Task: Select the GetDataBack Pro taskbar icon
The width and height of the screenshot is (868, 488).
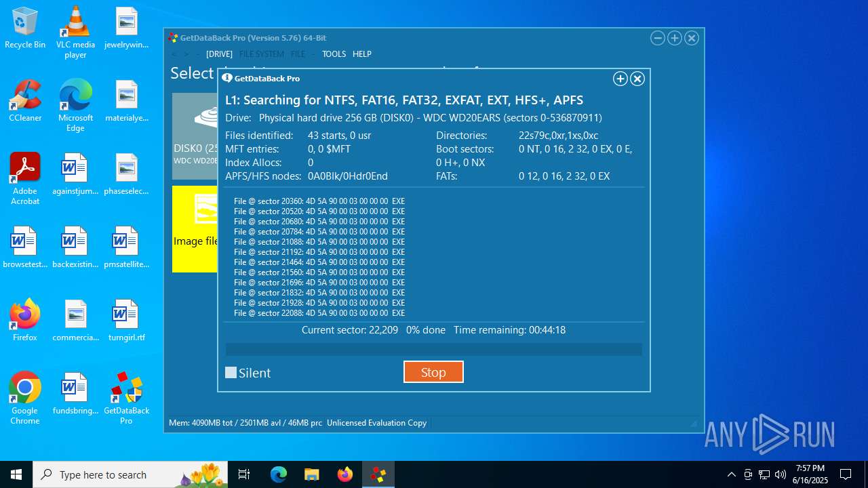Action: [x=378, y=474]
